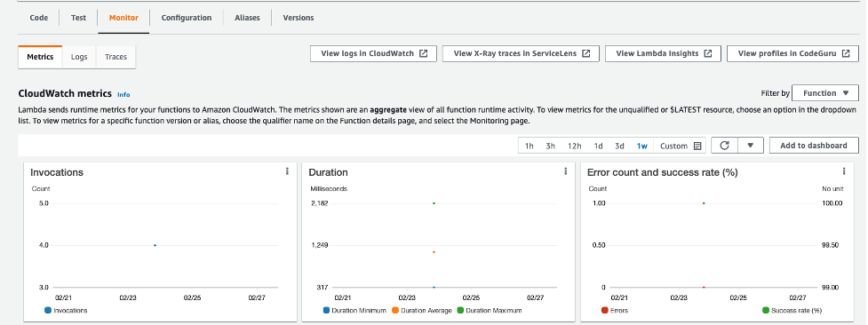Select the Metrics sub-tab
Image resolution: width=868 pixels, height=325 pixels.
point(40,57)
